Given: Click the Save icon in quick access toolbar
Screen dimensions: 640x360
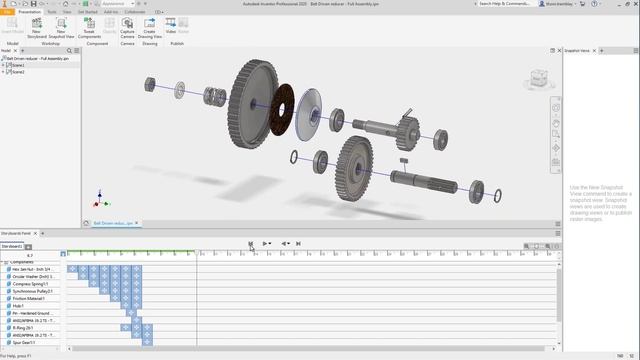Looking at the screenshot, I should [x=33, y=4].
